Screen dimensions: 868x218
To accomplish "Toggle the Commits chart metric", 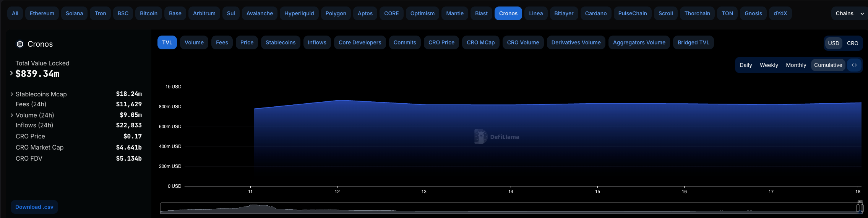I will (x=405, y=42).
